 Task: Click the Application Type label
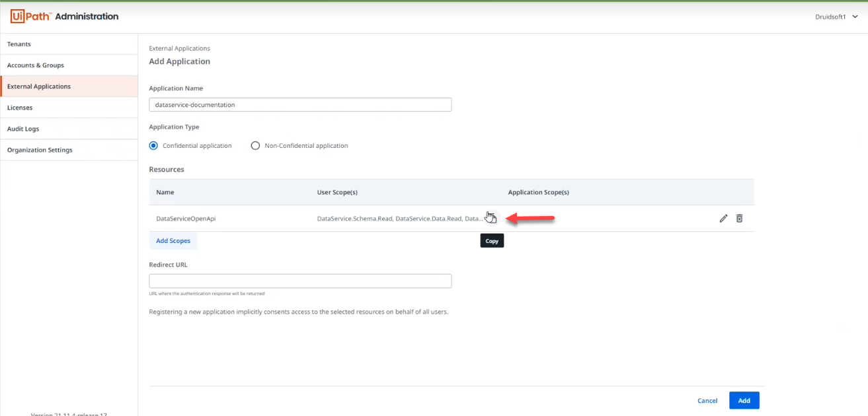coord(174,127)
